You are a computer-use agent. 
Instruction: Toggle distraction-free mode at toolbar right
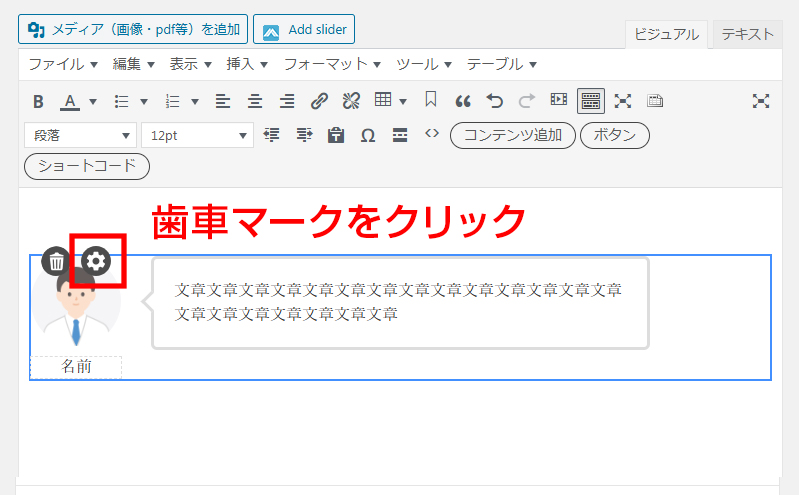click(761, 101)
